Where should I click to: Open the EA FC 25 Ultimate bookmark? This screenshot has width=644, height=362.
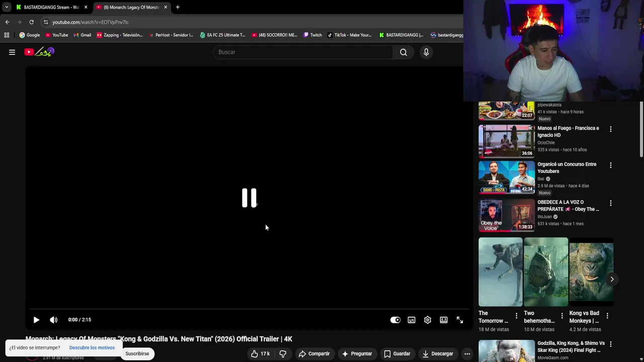(x=222, y=35)
